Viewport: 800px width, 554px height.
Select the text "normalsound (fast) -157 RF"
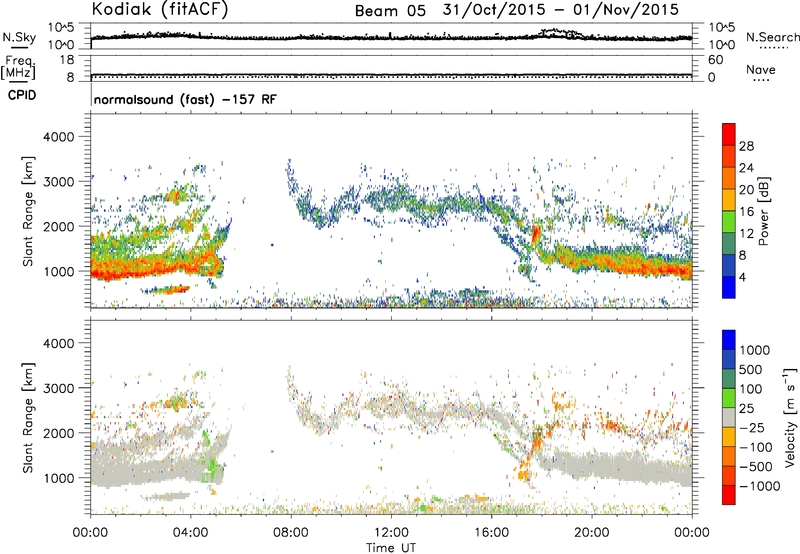(x=185, y=99)
